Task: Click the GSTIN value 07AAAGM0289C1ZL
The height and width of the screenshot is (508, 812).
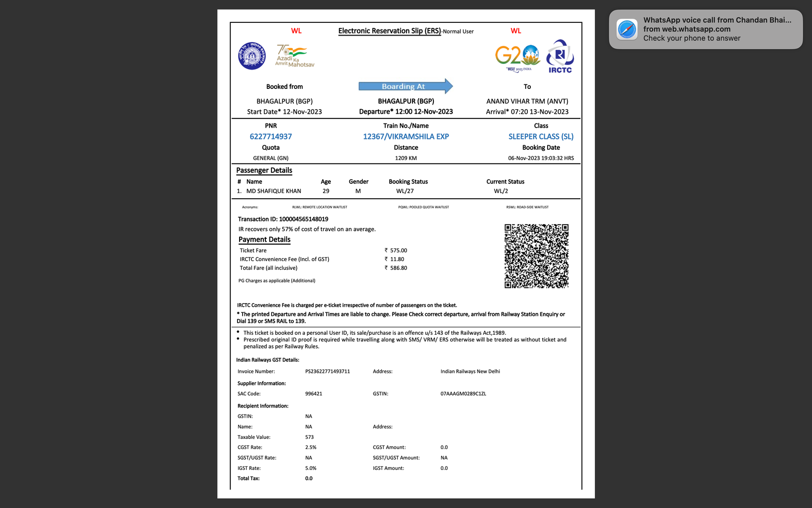Action: click(463, 394)
